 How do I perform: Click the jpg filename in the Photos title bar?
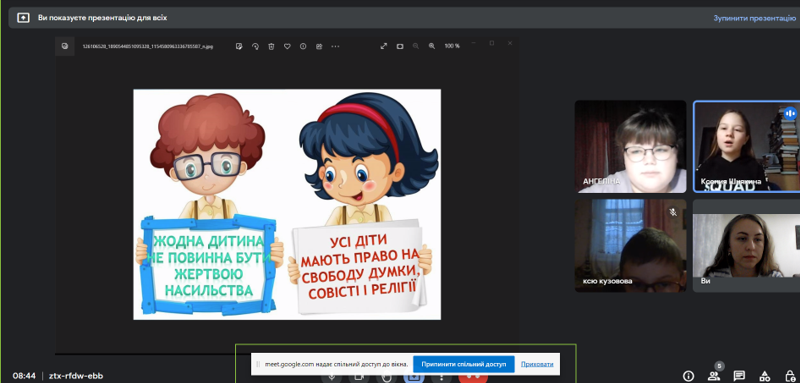coord(147,46)
